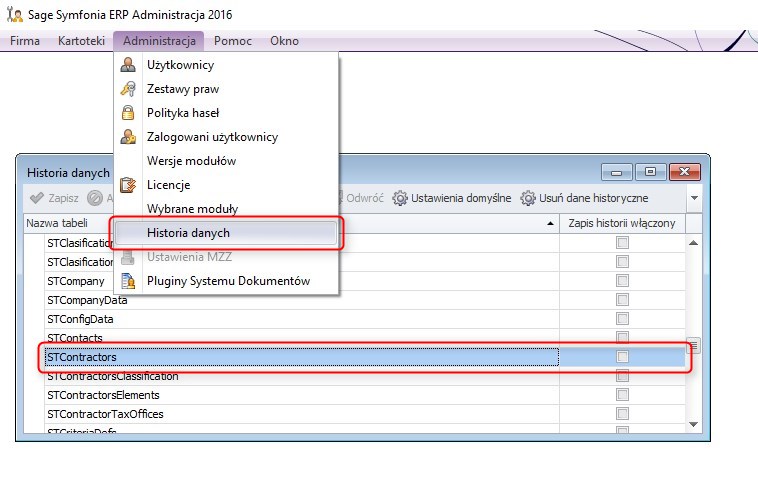Open Licencje menu entry
Screen dimensions: 758x486
point(226,185)
